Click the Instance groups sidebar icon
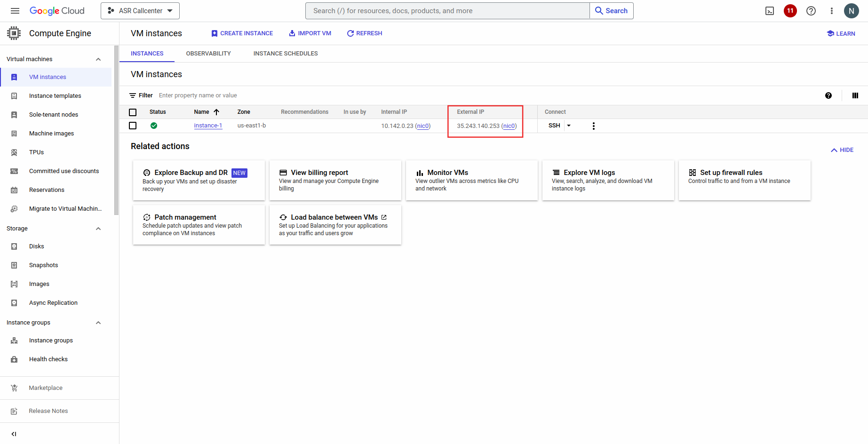The image size is (868, 444). [14, 341]
